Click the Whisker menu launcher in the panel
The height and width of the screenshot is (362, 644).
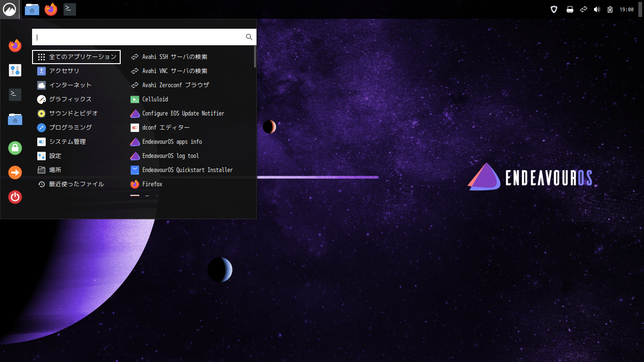9,9
